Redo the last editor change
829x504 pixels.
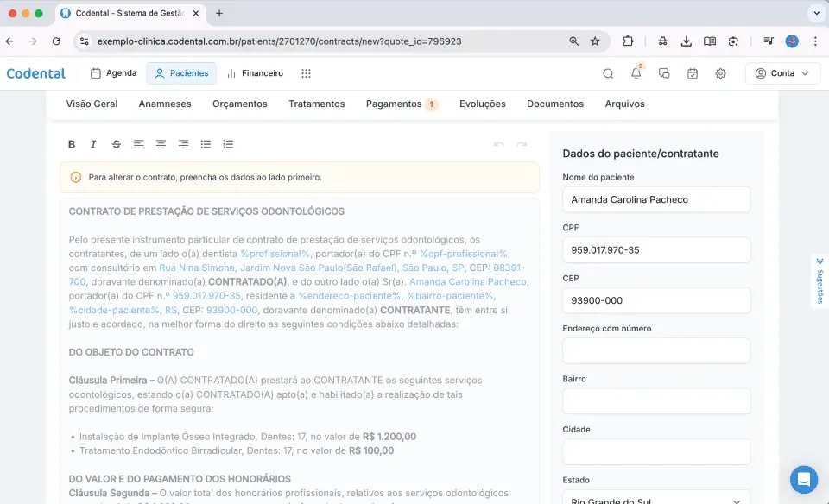click(522, 144)
